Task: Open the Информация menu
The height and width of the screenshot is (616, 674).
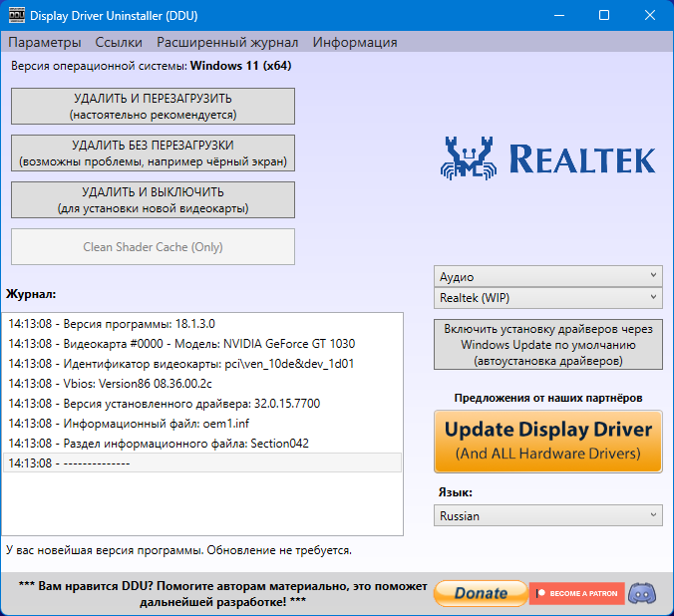Action: tap(355, 42)
